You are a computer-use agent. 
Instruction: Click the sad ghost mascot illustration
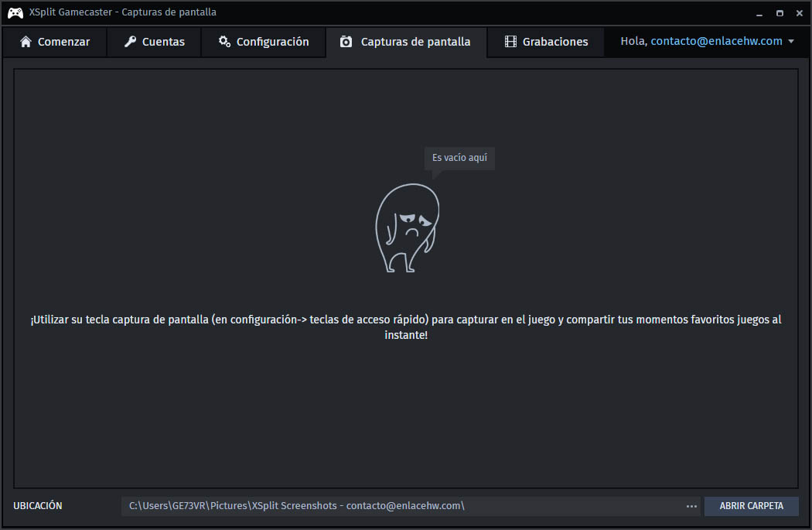(407, 228)
